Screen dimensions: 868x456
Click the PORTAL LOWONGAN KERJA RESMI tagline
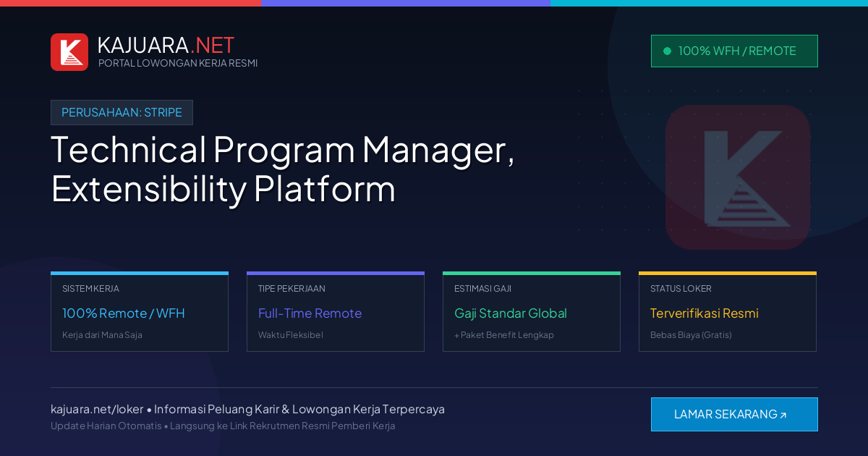178,63
